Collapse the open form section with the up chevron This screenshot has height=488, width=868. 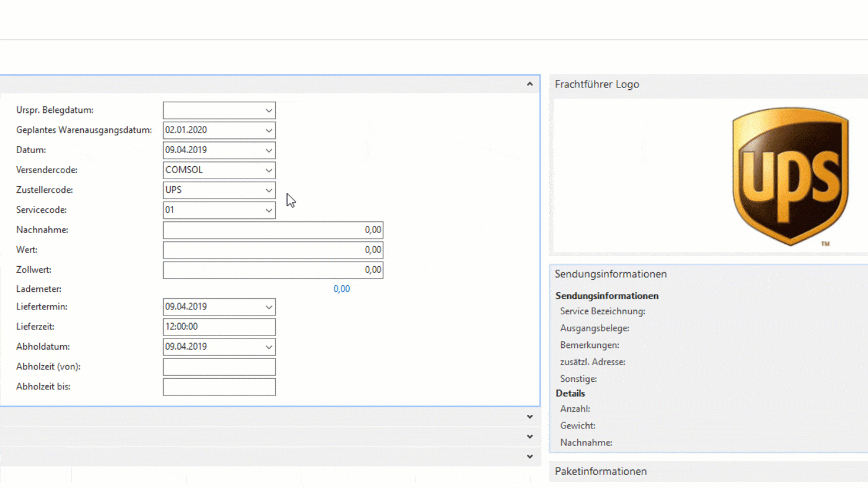pyautogui.click(x=529, y=84)
